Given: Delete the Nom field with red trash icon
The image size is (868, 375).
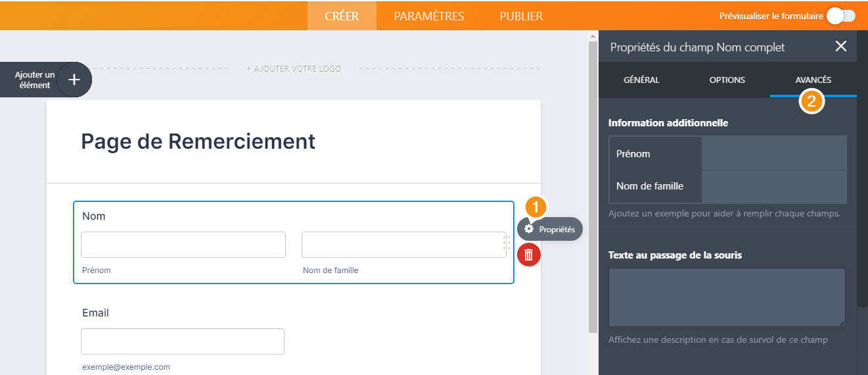Looking at the screenshot, I should [529, 255].
